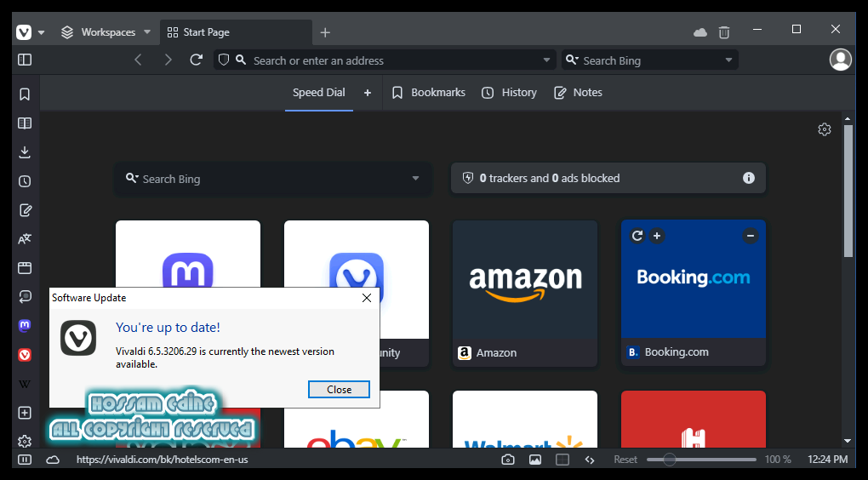This screenshot has width=868, height=480.
Task: Remove the Booking.com speed dial
Action: pyautogui.click(x=750, y=236)
